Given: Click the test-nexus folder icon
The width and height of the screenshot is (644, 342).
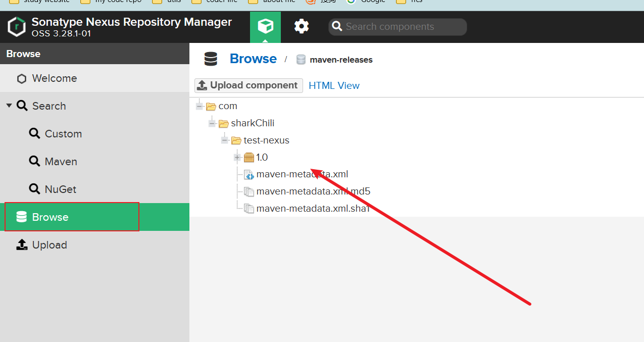Looking at the screenshot, I should 236,140.
